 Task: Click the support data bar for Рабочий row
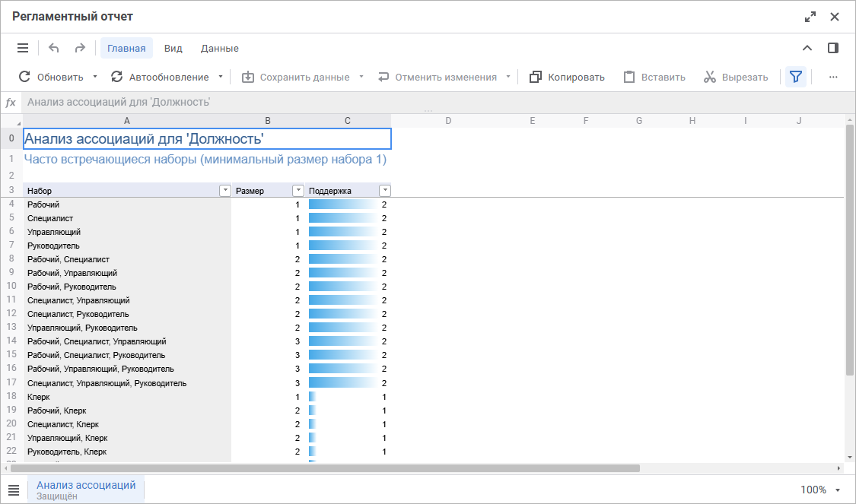[x=343, y=204]
